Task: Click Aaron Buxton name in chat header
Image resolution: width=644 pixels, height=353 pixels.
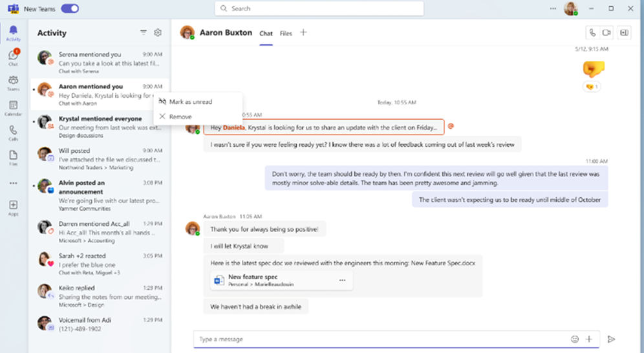Action: tap(226, 32)
